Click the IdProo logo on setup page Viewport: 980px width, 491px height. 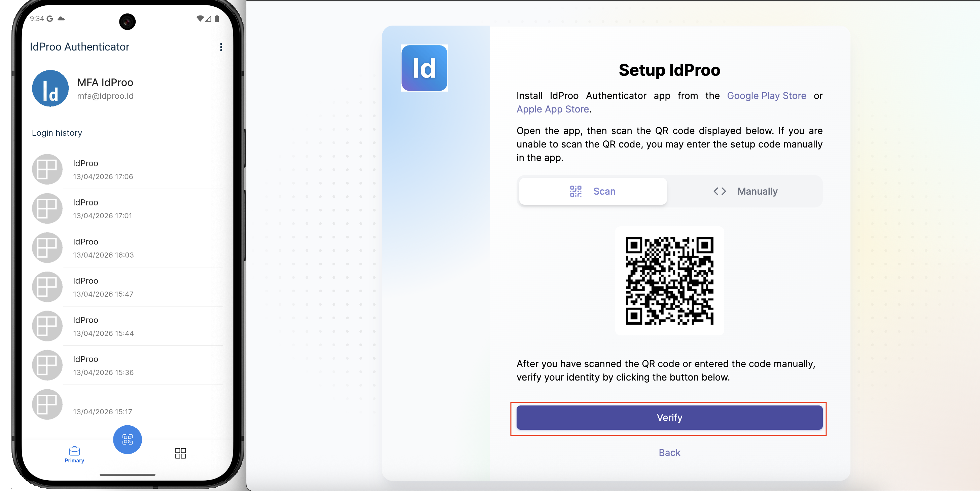tap(424, 68)
